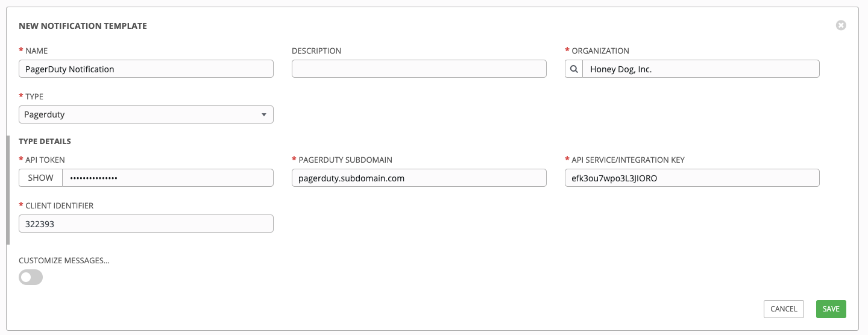Click the New Notification Template heading
The height and width of the screenshot is (335, 868).
[x=83, y=26]
